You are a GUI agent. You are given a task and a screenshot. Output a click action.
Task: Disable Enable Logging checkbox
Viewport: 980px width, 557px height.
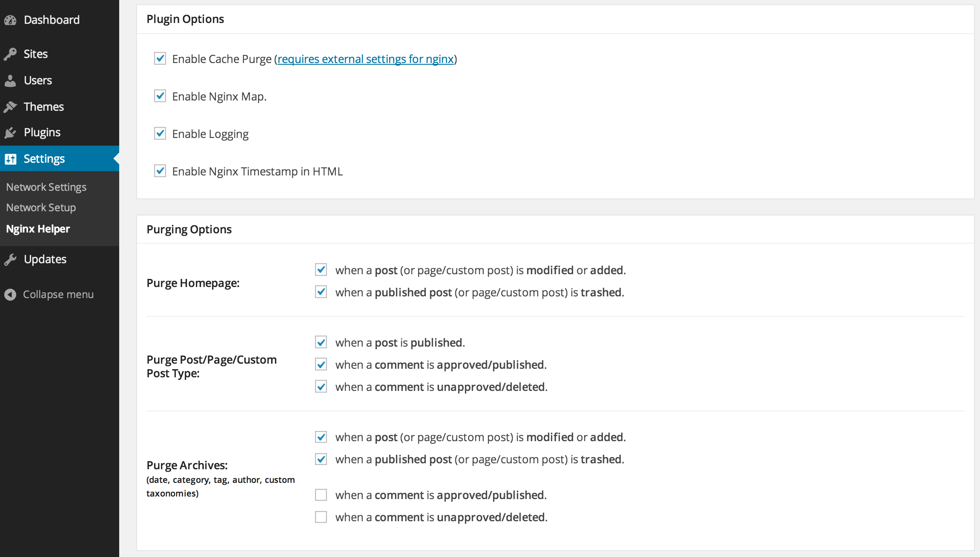pos(160,133)
